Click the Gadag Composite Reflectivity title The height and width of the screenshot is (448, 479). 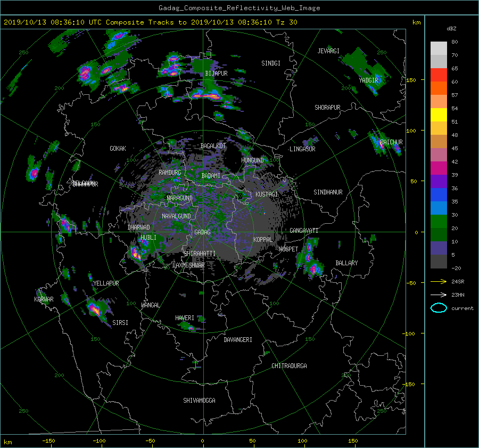(239, 8)
